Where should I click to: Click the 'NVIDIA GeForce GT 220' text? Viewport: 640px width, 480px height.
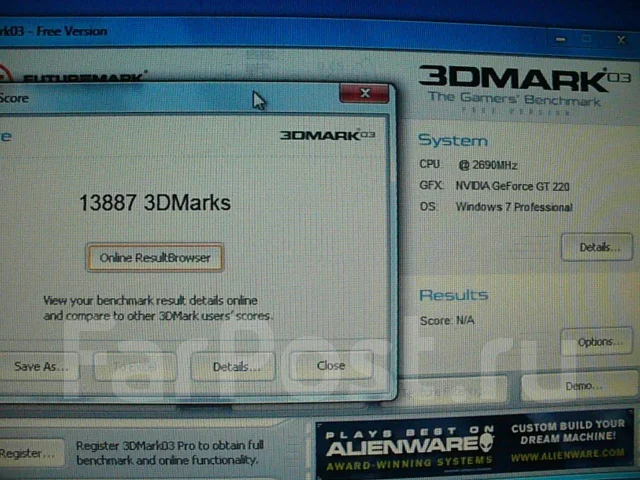point(512,187)
